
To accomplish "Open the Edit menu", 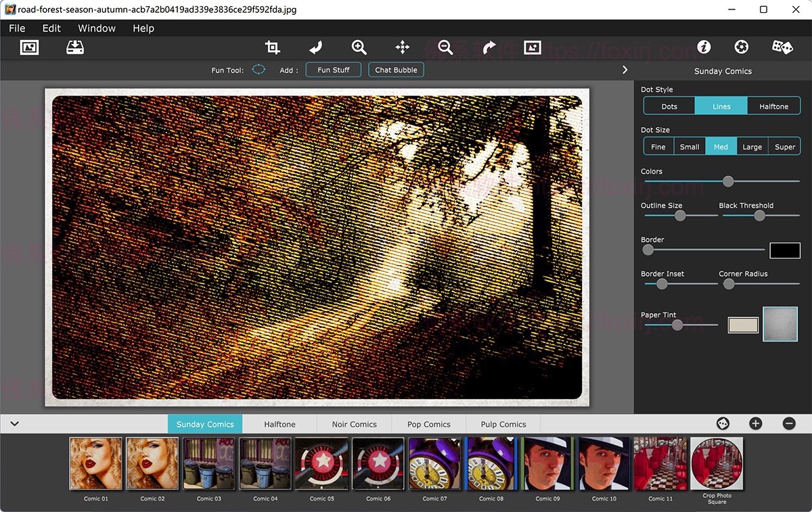I will [x=51, y=28].
